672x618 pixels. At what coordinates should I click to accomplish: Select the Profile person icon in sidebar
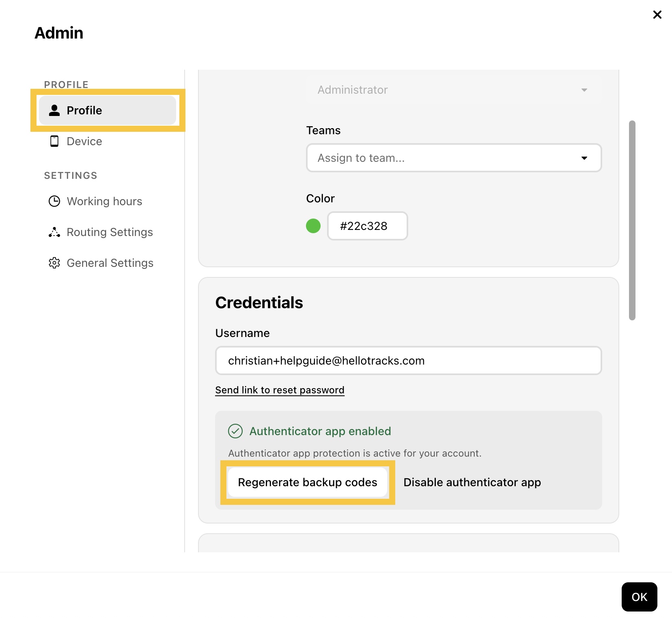(x=54, y=110)
